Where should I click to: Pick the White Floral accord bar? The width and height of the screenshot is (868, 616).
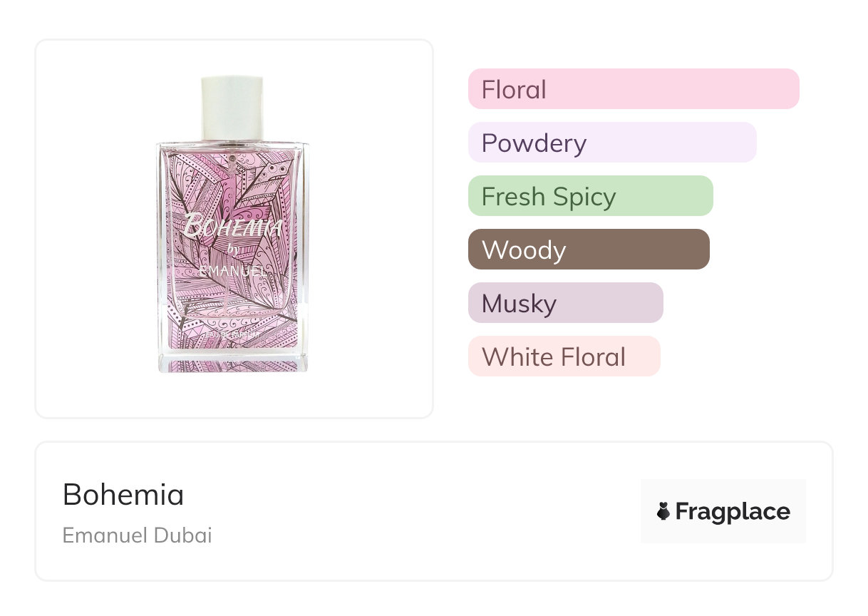[564, 356]
